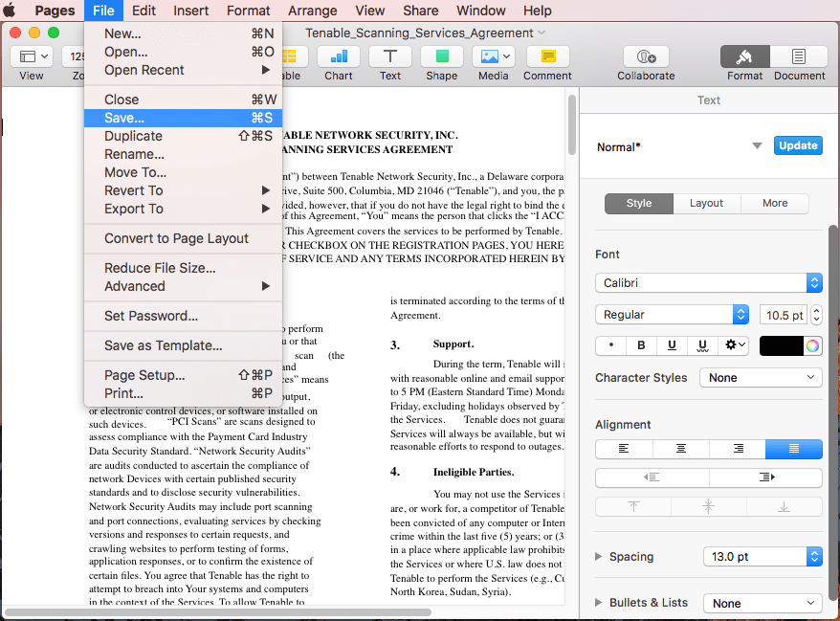Click the document vertical scrollbar
840x621 pixels.
(571, 124)
